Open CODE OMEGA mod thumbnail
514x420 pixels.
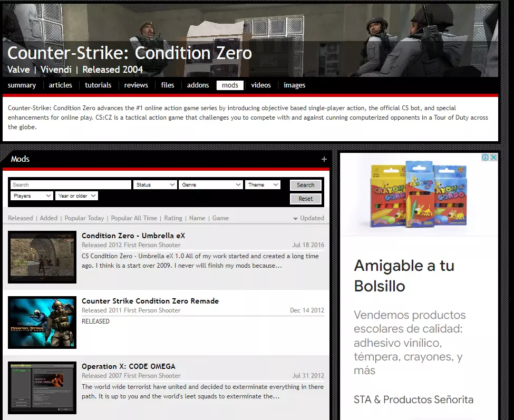(x=42, y=388)
